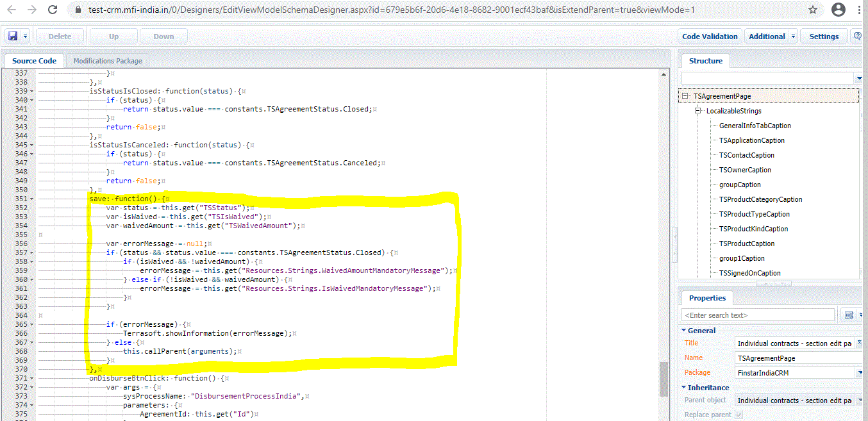The image size is (868, 421).
Task: Click the Save floppy disk icon
Action: pos(13,37)
